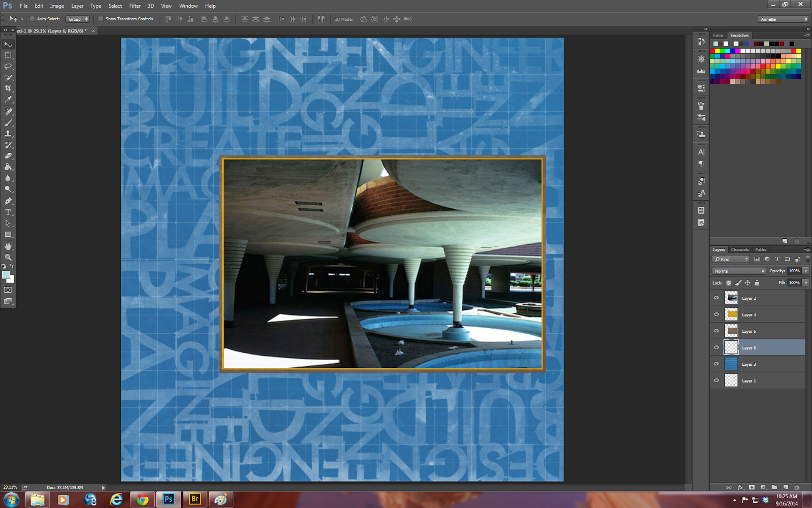Image resolution: width=812 pixels, height=508 pixels.
Task: Delete layer using the Layers trash icon
Action: 797,487
